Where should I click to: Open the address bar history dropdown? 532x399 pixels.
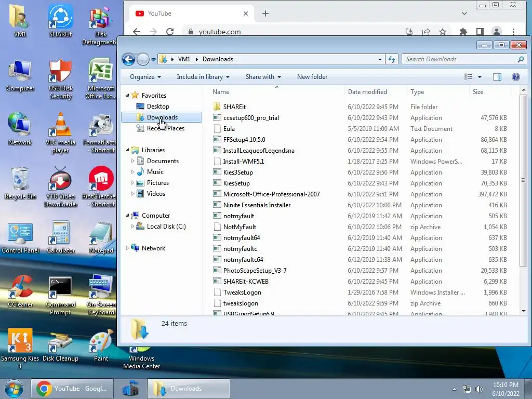click(x=380, y=59)
